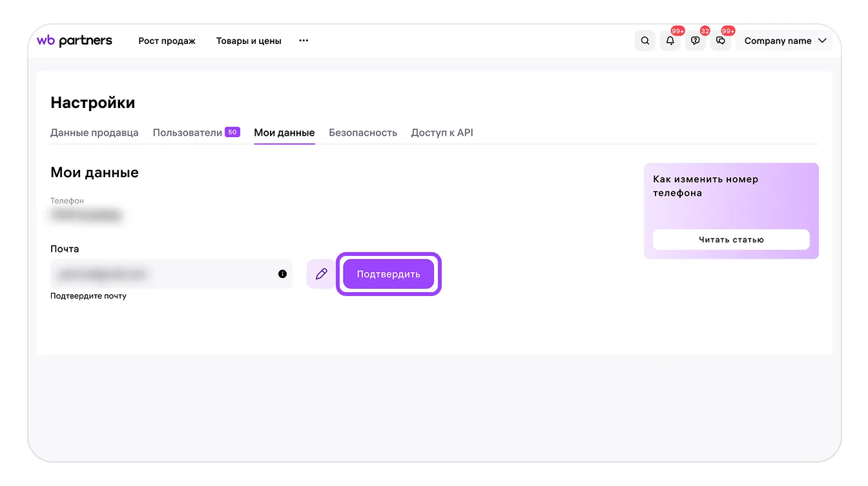The image size is (868, 486).
Task: Open the Рост продаж menu
Action: coord(167,41)
